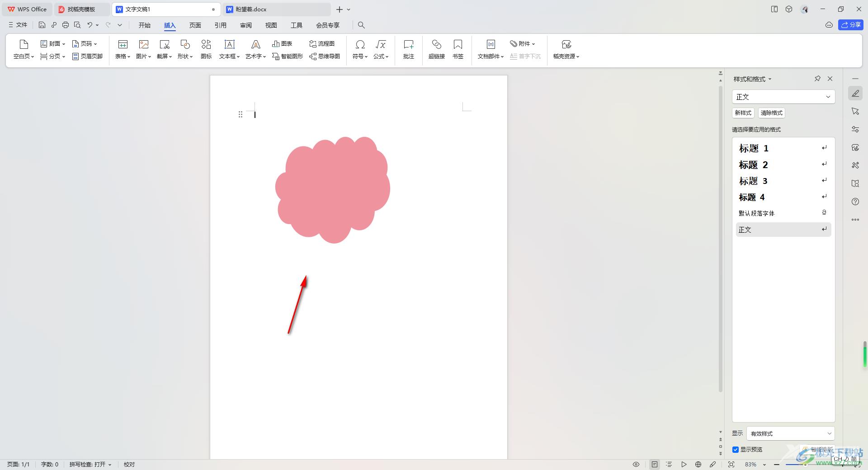The width and height of the screenshot is (868, 470).
Task: Click the save icon in quick toolbar
Action: coord(42,25)
